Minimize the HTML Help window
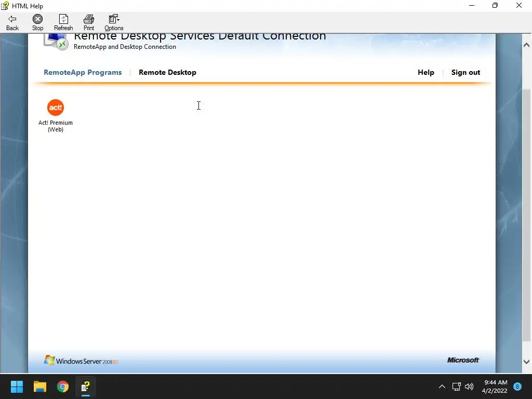 tap(472, 5)
